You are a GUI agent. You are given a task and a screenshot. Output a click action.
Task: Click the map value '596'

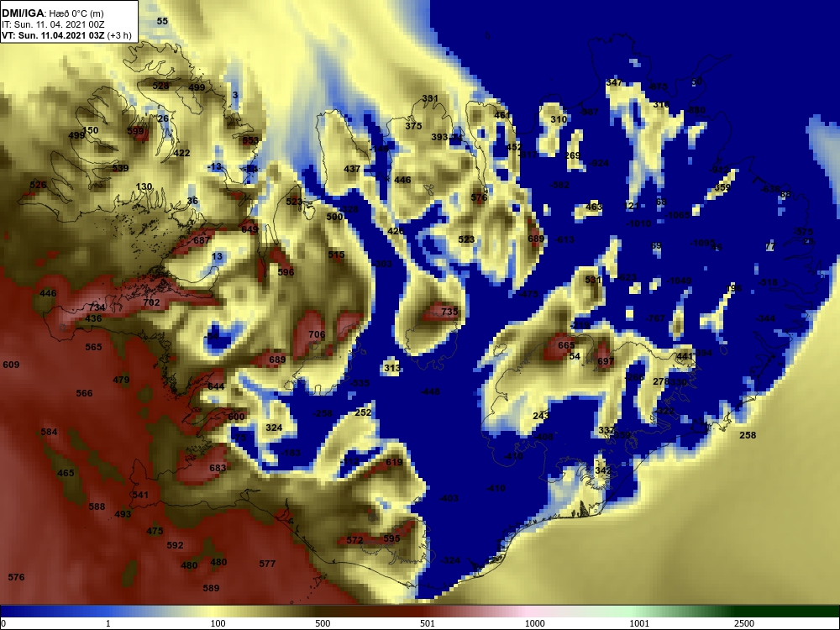pos(286,271)
